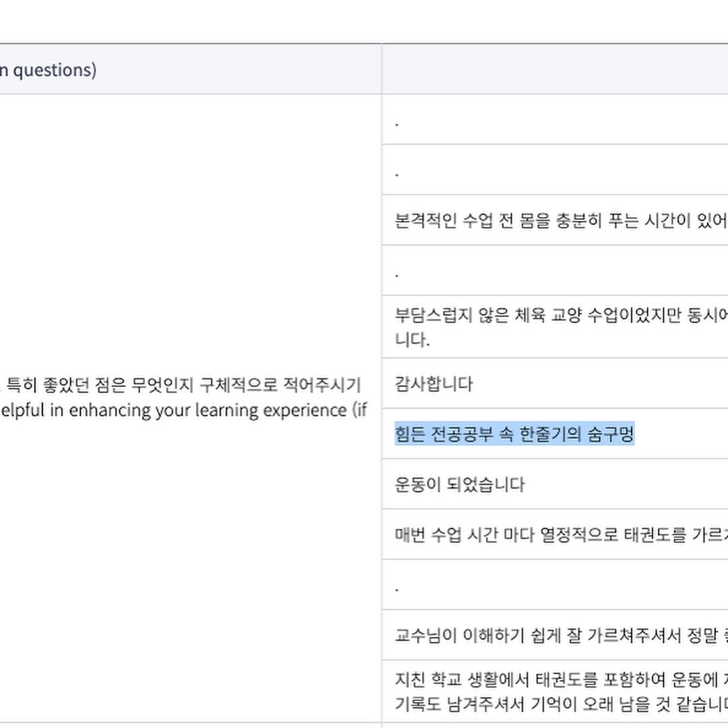Click the response '교수님이 이해하기 쉽게 잘 가르쳐주셔서'
The image size is (728, 728).
[561, 635]
